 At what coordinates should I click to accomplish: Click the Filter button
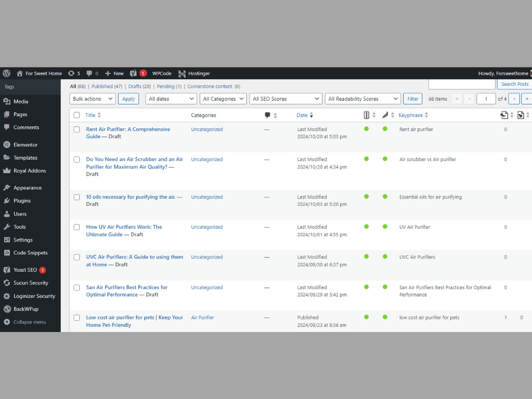pos(413,99)
